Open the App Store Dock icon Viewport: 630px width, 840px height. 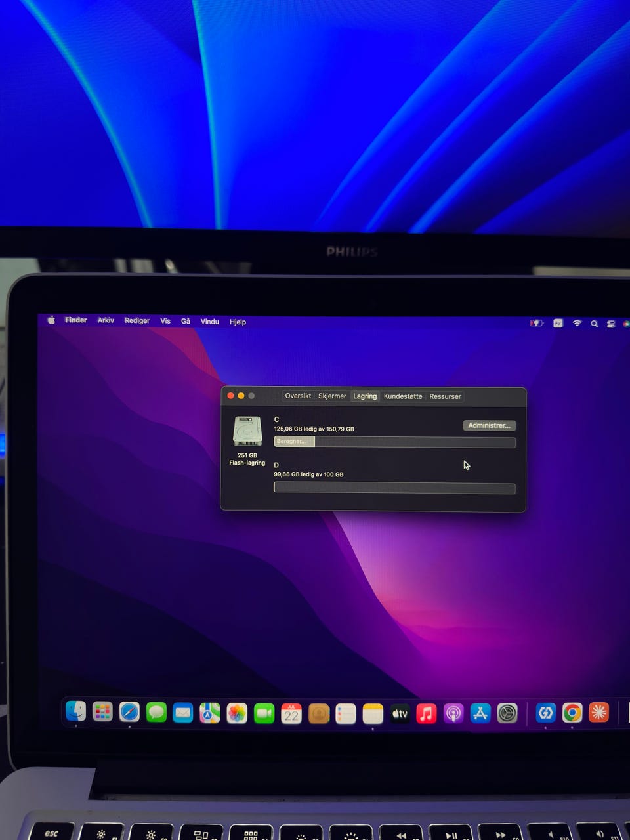tap(480, 713)
